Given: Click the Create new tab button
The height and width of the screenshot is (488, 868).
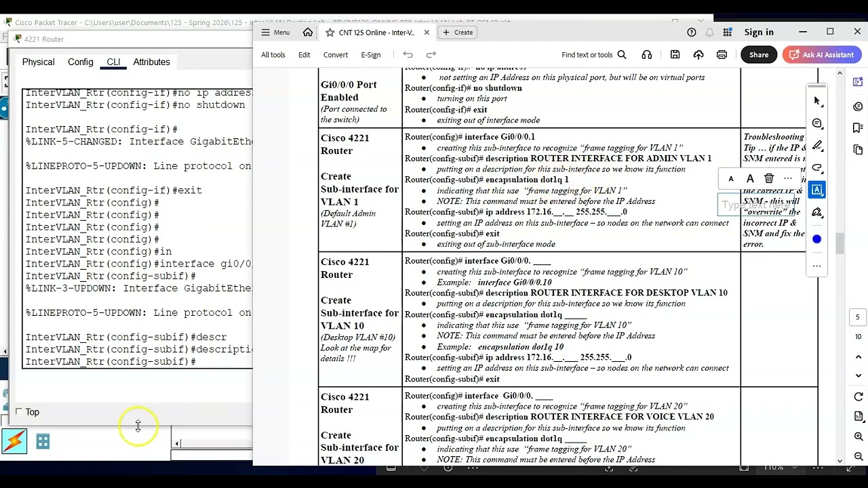Looking at the screenshot, I should click(x=458, y=33).
